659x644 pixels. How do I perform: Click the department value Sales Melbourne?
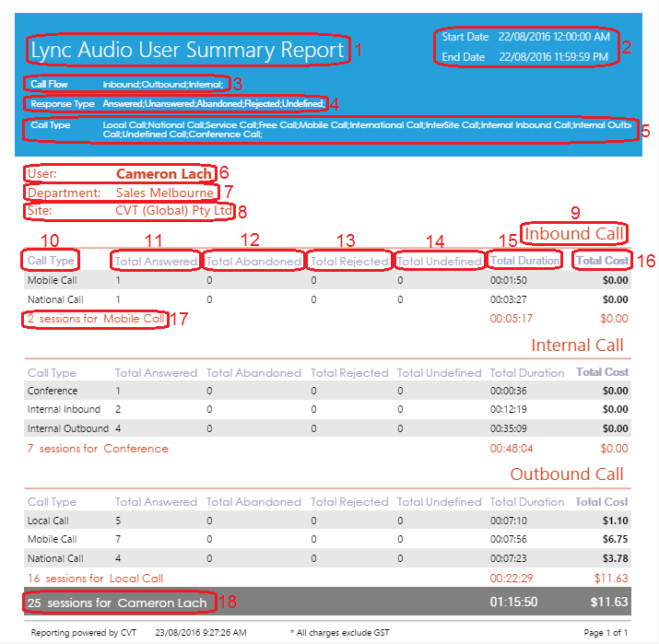pos(165,193)
